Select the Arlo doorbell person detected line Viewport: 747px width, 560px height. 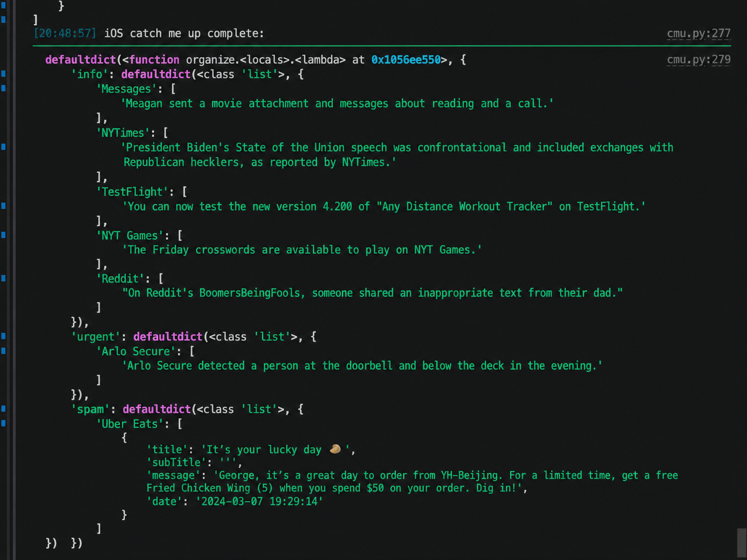point(362,366)
